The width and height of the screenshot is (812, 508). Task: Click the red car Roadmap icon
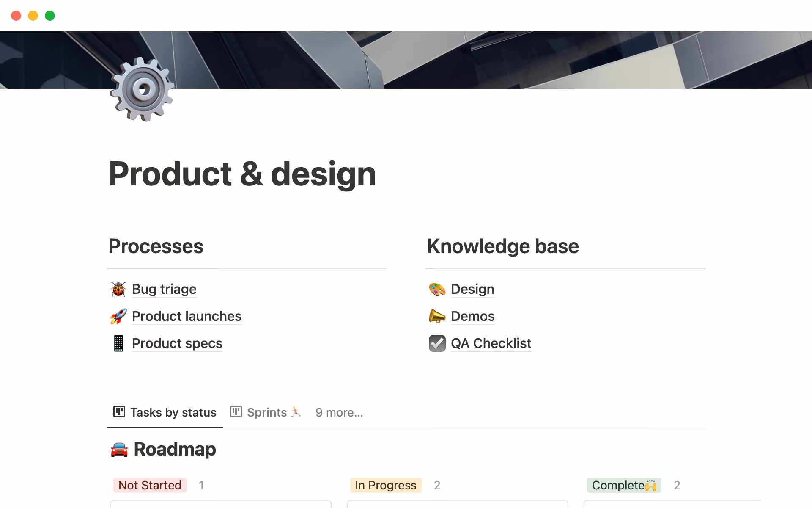pos(119,450)
